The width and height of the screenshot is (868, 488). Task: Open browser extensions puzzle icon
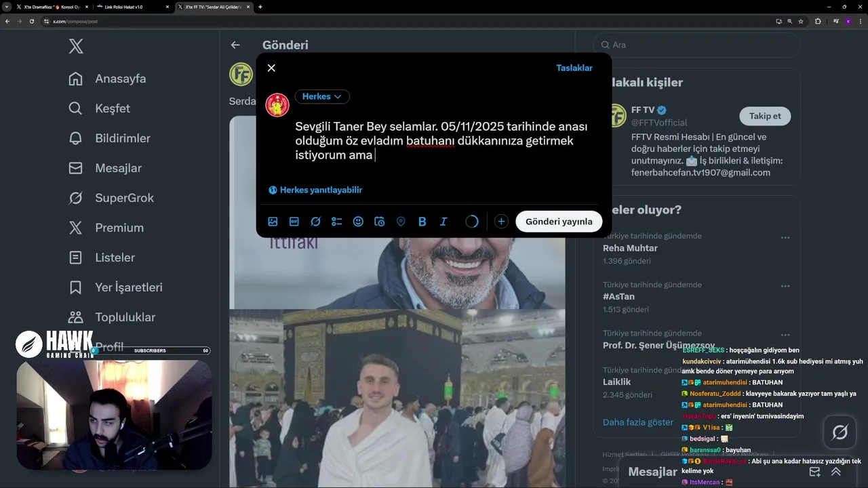(818, 21)
